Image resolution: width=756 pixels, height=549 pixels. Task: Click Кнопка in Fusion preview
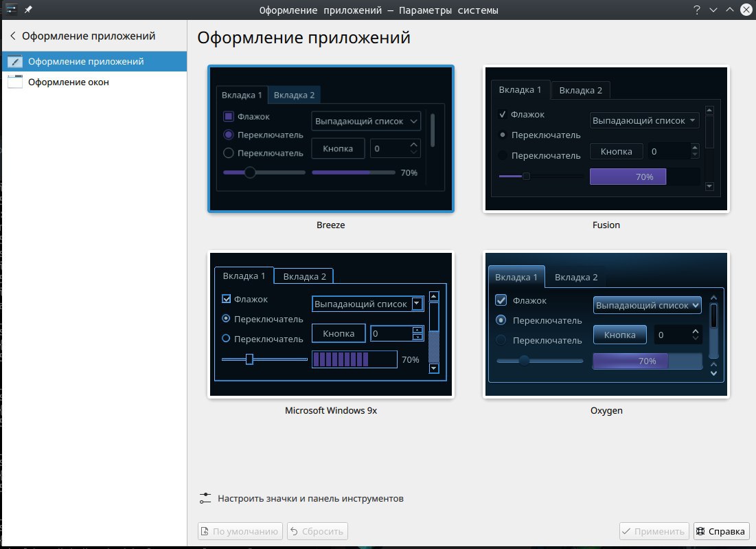tap(616, 151)
